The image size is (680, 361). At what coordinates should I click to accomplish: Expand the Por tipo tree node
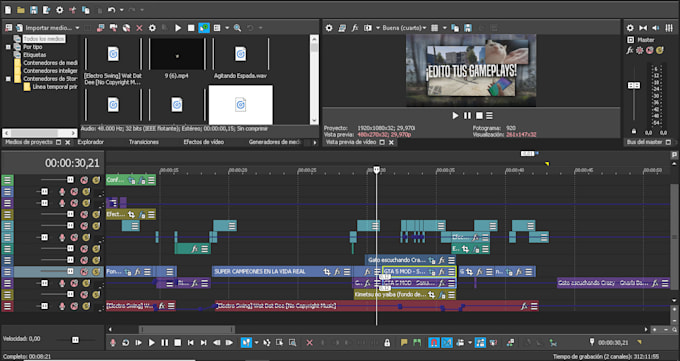point(8,47)
